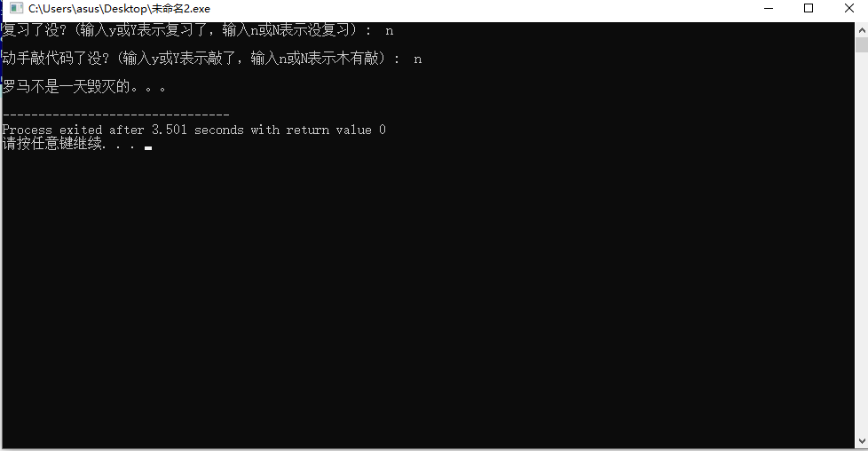This screenshot has height=451, width=868.
Task: Click the dashed separator line
Action: point(115,115)
